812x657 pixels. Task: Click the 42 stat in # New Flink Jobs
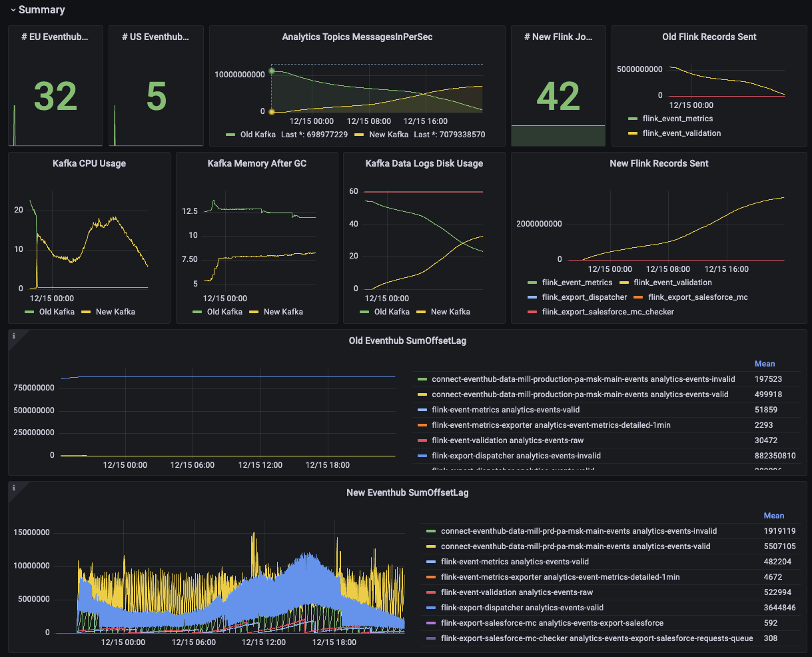tap(558, 97)
